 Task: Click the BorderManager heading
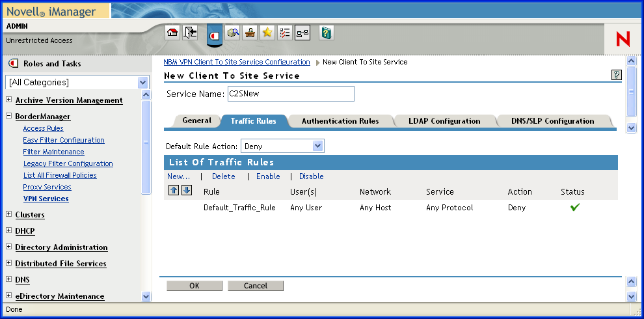(x=43, y=117)
